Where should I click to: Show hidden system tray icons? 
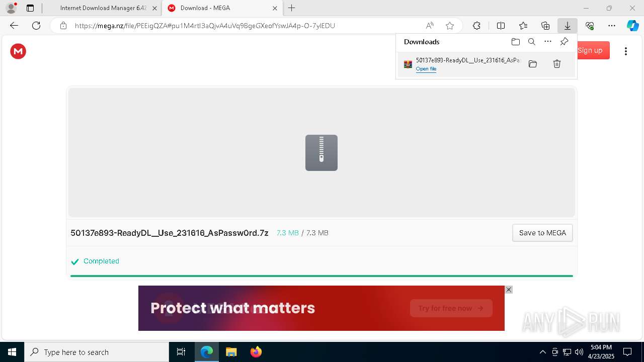(x=542, y=352)
